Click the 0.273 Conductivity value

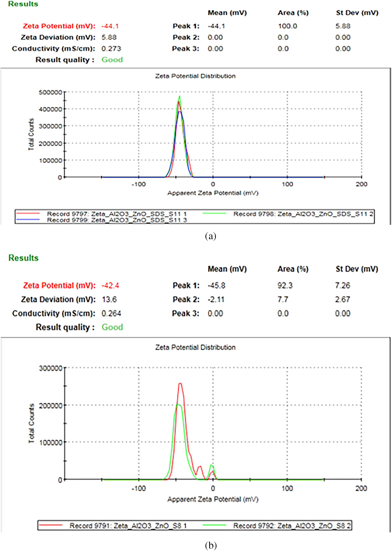pyautogui.click(x=111, y=49)
